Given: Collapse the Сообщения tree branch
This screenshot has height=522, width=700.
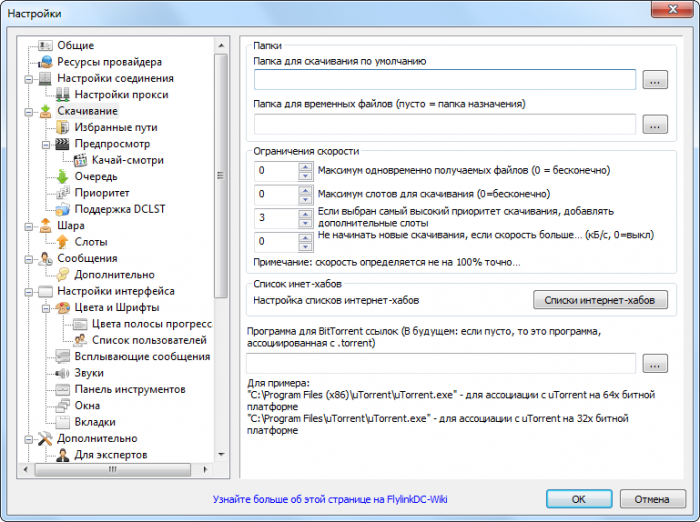Looking at the screenshot, I should point(30,258).
